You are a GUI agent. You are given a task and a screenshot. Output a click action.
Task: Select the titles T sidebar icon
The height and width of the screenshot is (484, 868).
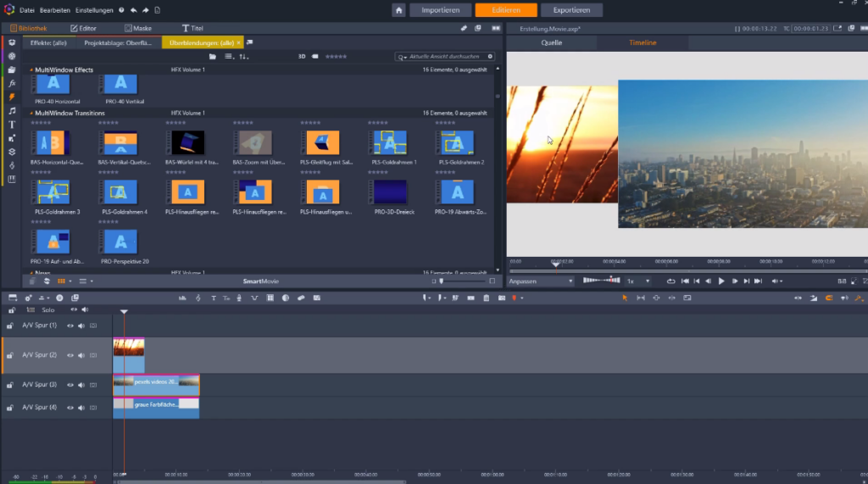coord(12,125)
